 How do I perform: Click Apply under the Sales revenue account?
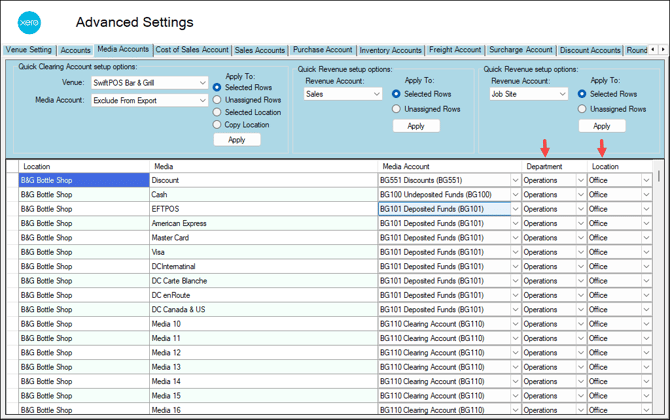click(x=416, y=126)
